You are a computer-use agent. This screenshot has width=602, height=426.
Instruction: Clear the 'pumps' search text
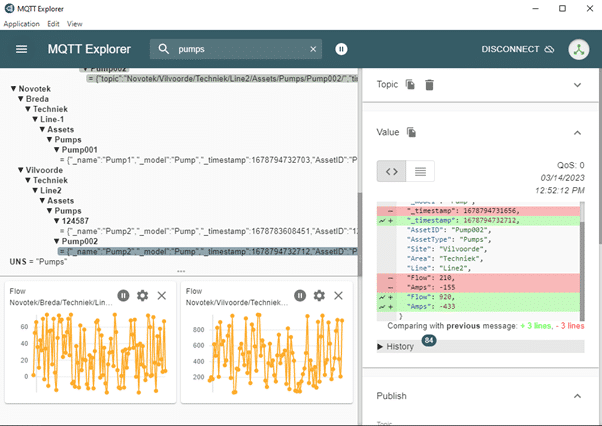coord(313,49)
